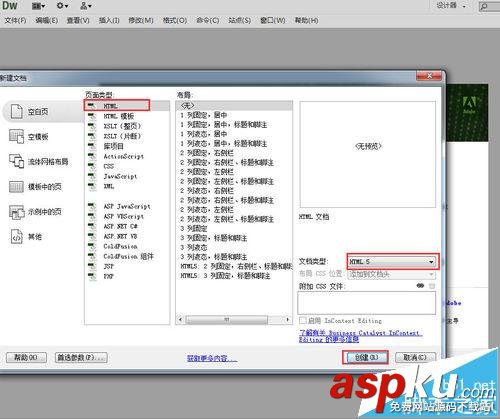Viewport: 500px width, 419px height.
Task: Select ActionScript page type
Action: point(123,156)
